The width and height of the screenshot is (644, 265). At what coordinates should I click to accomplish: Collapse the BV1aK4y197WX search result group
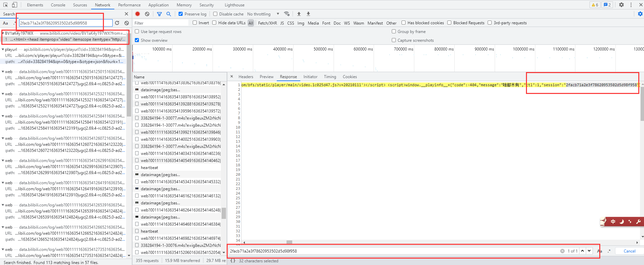3,33
